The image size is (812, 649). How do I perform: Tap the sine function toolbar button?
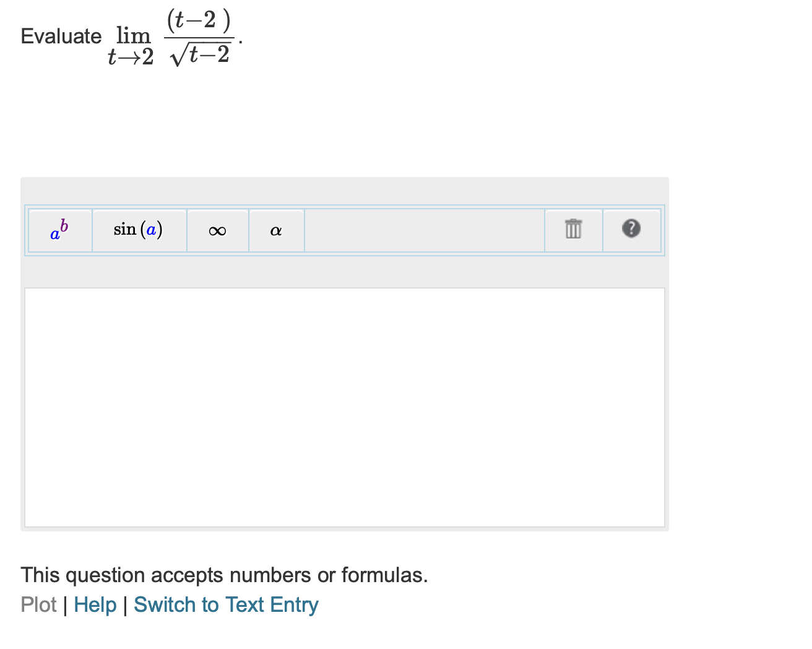click(138, 230)
